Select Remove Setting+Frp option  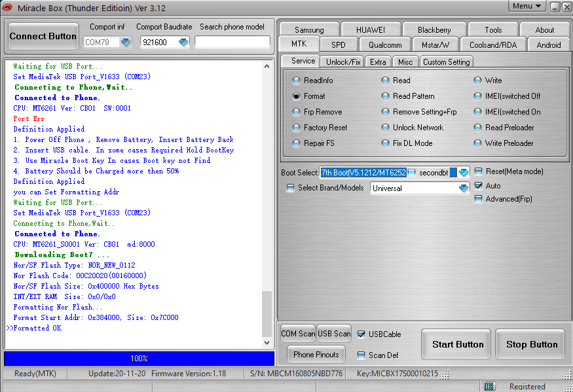point(385,112)
